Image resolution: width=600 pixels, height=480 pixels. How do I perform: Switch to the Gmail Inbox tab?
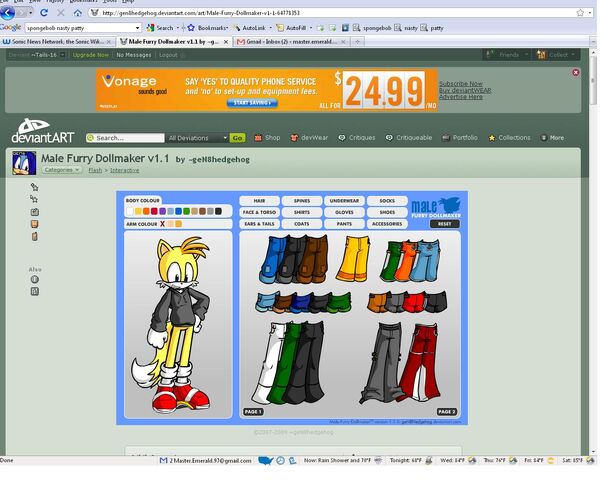pyautogui.click(x=291, y=41)
